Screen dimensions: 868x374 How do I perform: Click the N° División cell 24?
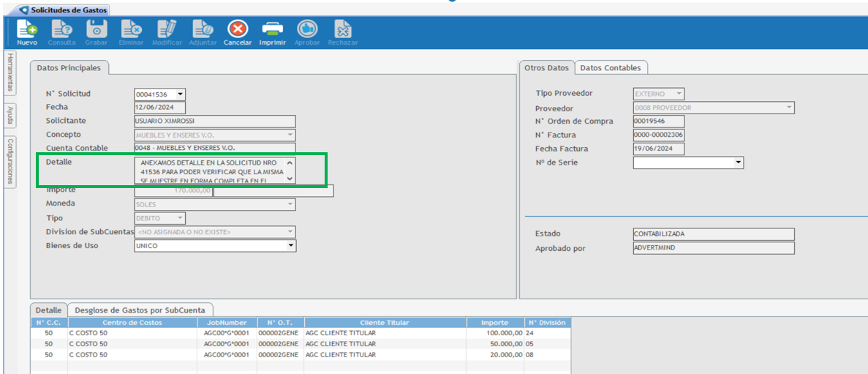(548, 334)
